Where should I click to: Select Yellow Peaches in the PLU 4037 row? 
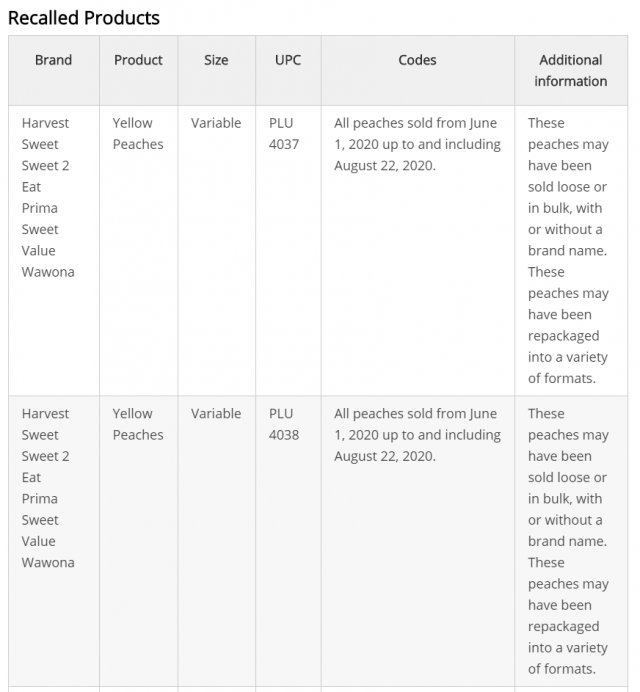tap(138, 134)
